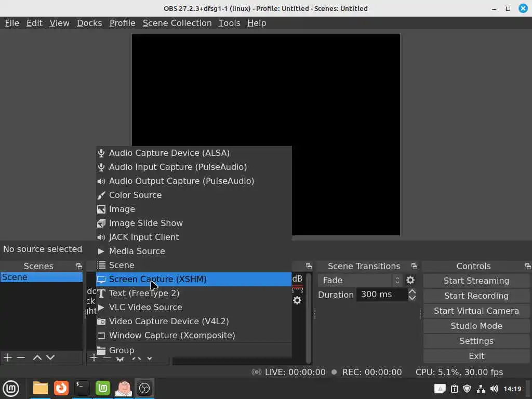Open the Help menu
This screenshot has width=532, height=399.
click(x=257, y=23)
